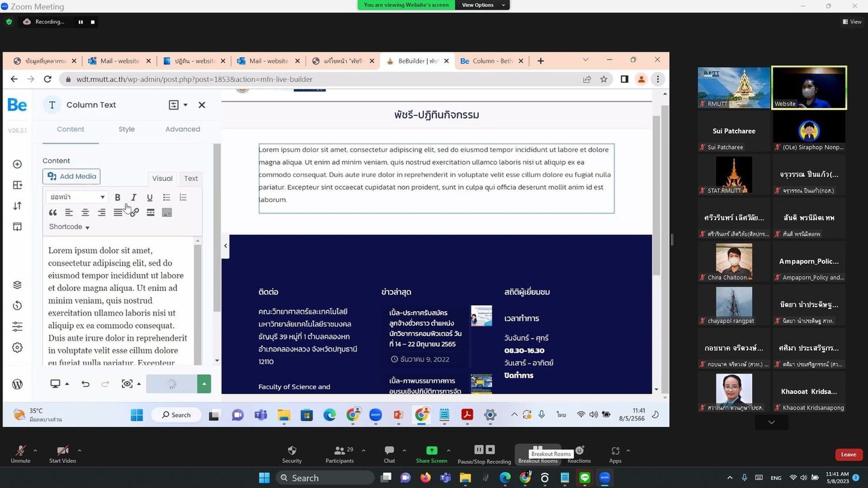Leave the Zoom meeting
This screenshot has height=488, width=868.
coord(849,455)
